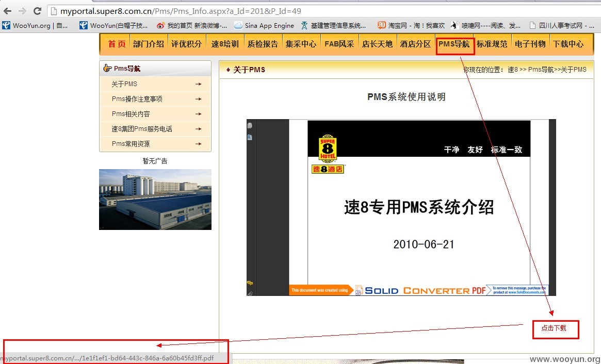Click the address bar URL field
The image size is (601, 364).
tap(324, 11)
